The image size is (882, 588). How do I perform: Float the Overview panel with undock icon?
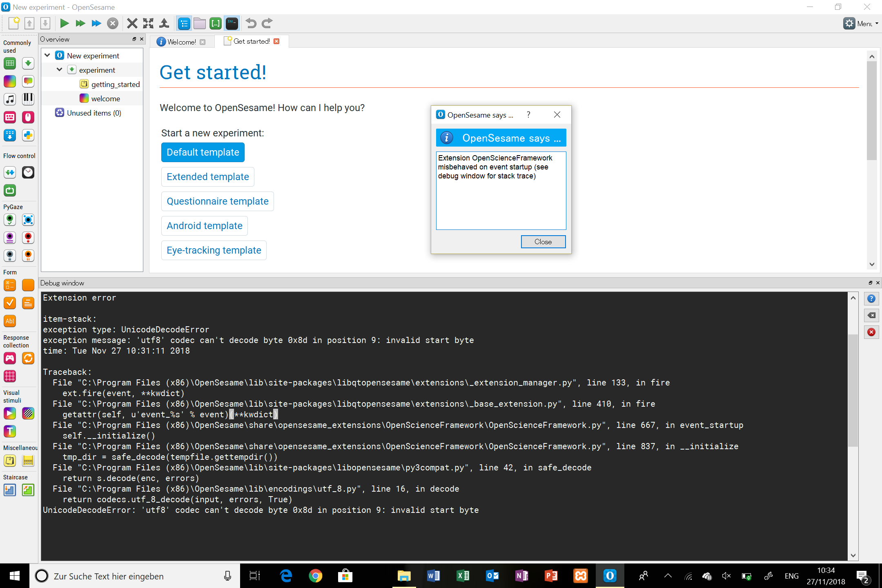coord(134,39)
